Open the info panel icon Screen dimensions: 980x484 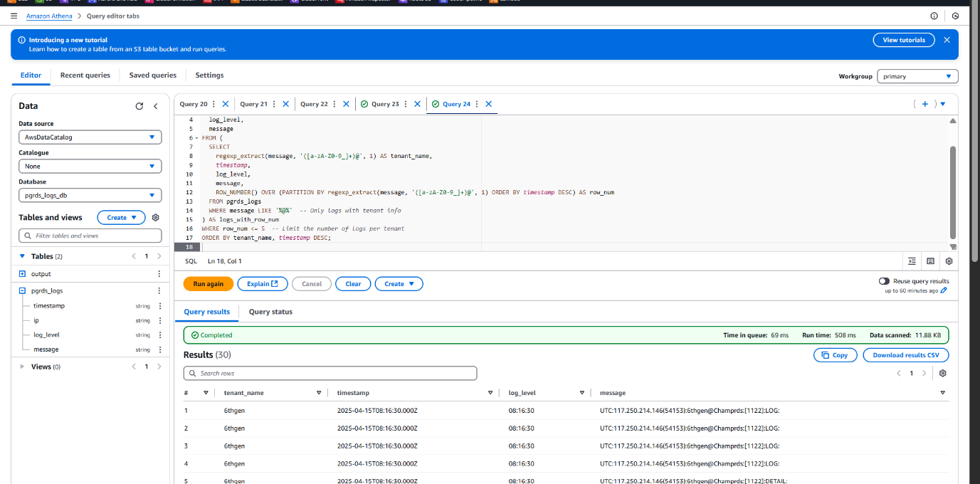(x=934, y=16)
